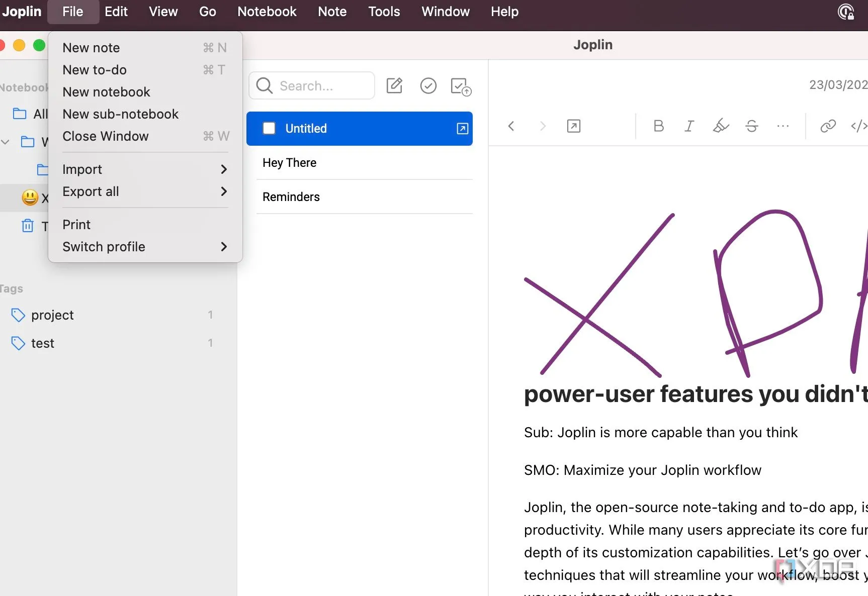Viewport: 868px width, 596px height.
Task: Go forward with the right arrow icon
Action: pyautogui.click(x=542, y=126)
